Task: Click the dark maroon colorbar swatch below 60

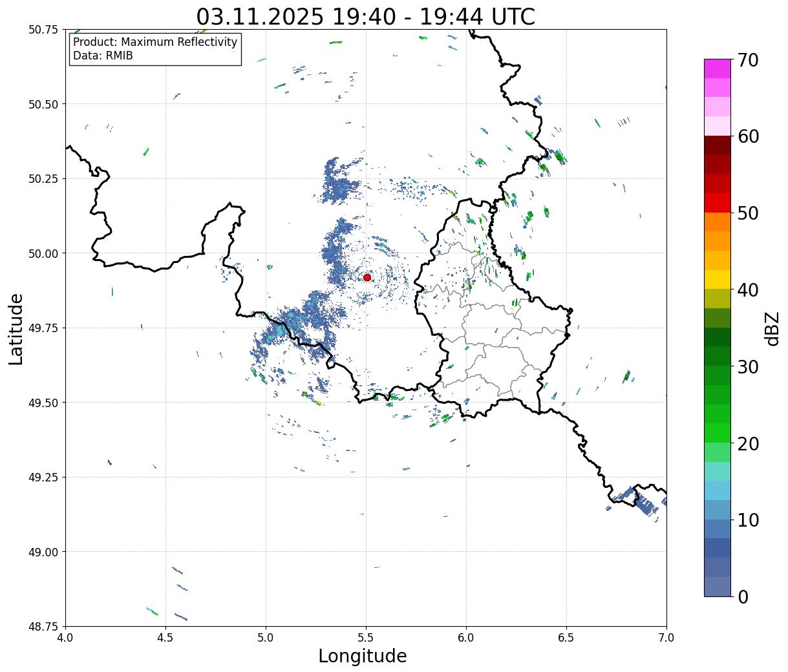Action: point(718,145)
